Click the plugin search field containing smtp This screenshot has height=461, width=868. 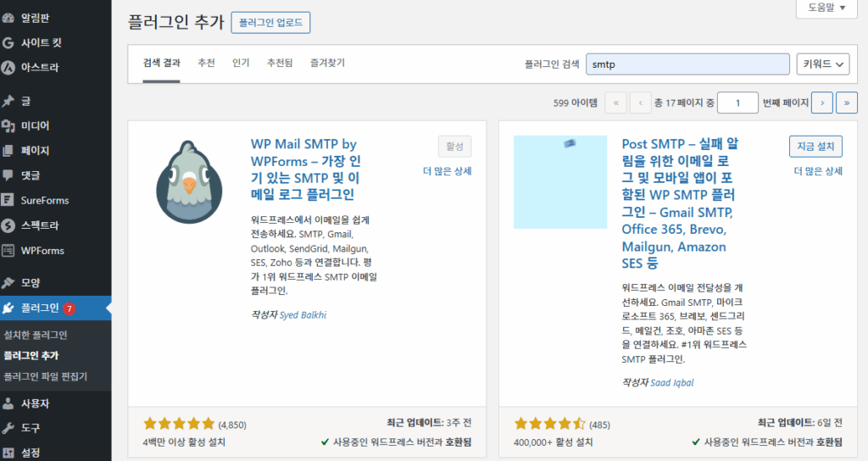coord(687,64)
